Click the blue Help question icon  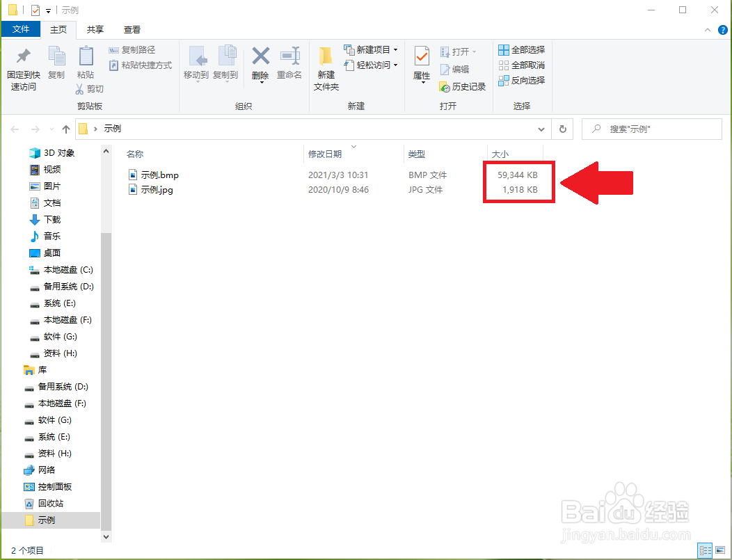[x=723, y=30]
